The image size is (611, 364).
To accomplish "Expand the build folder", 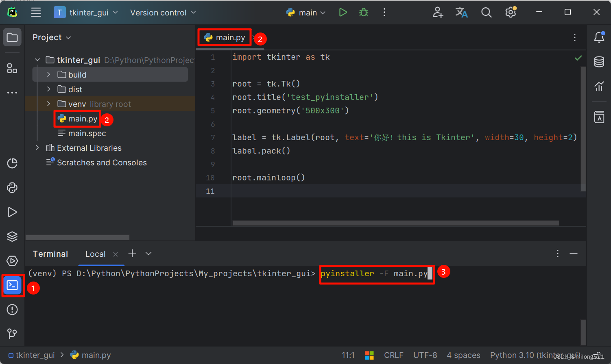I will (48, 75).
